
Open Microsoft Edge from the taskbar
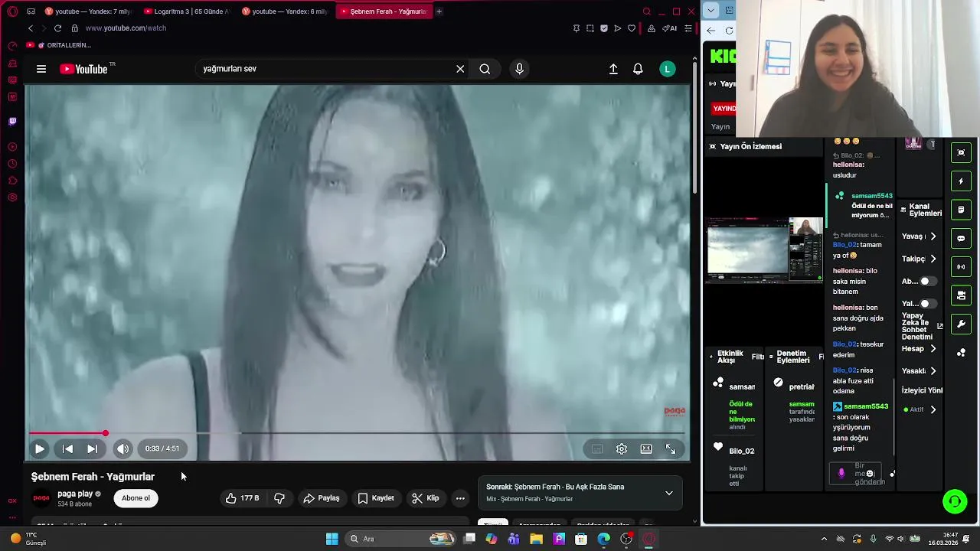(604, 539)
